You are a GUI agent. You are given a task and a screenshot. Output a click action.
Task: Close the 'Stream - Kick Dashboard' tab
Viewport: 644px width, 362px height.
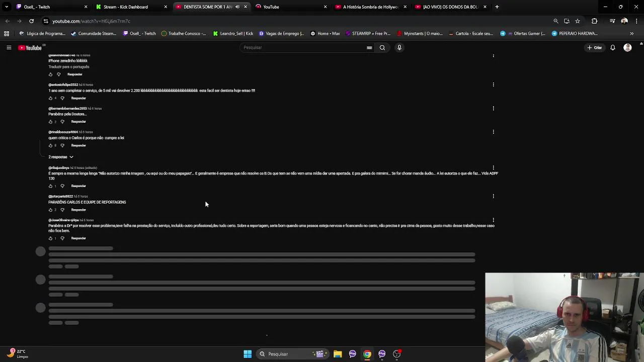coord(166,7)
